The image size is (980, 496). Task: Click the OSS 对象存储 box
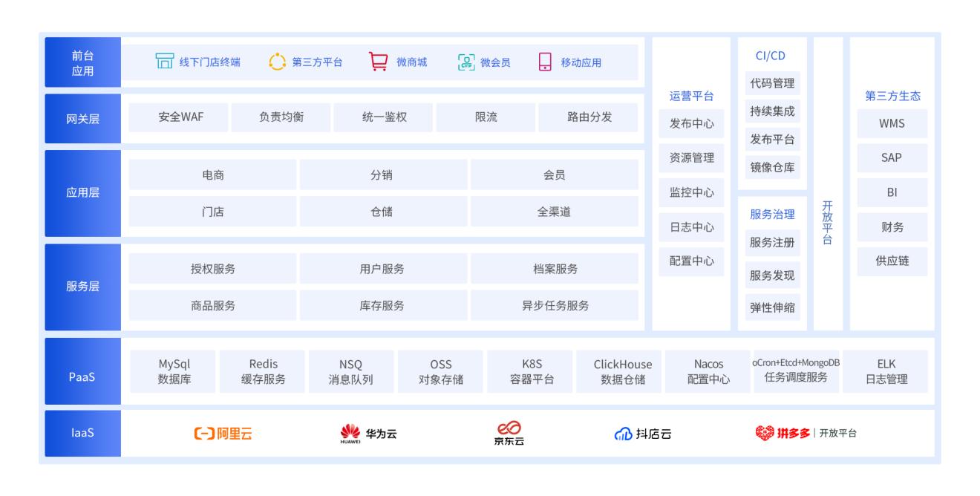[440, 372]
